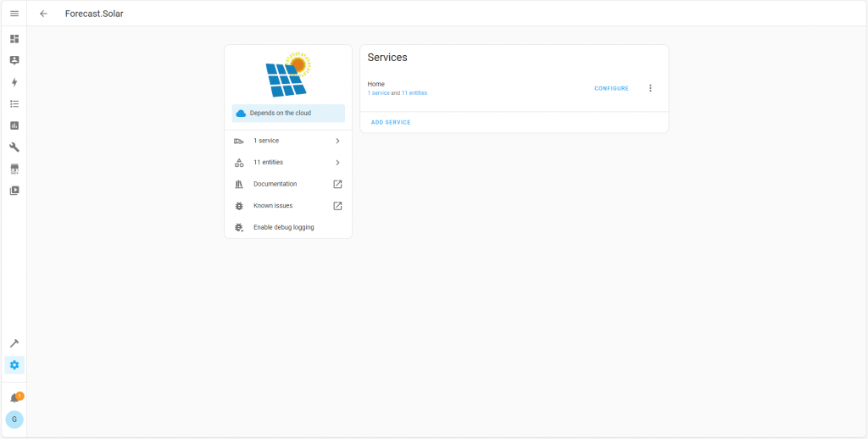This screenshot has width=868, height=439.
Task: Open user profile avatar G
Action: click(x=14, y=419)
